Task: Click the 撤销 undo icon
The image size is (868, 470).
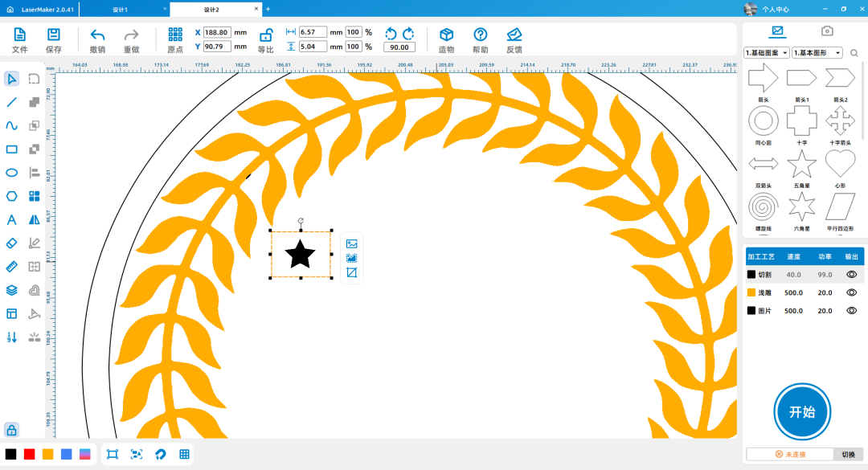Action: coord(97,35)
